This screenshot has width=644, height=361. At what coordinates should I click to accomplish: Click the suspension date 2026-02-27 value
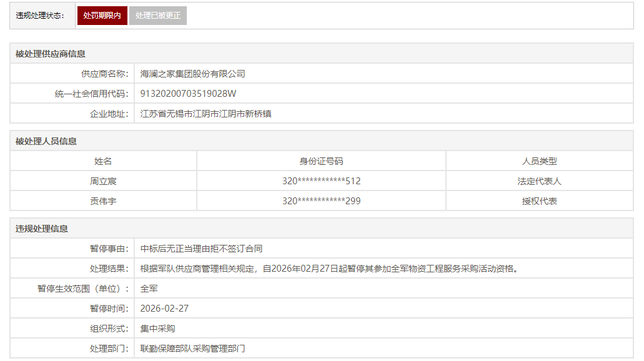[164, 309]
